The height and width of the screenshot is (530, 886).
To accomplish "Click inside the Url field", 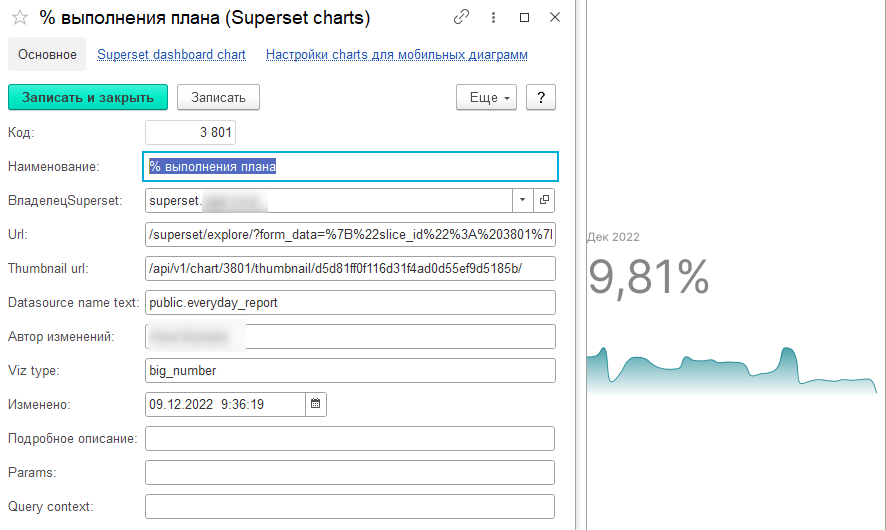I will (350, 234).
